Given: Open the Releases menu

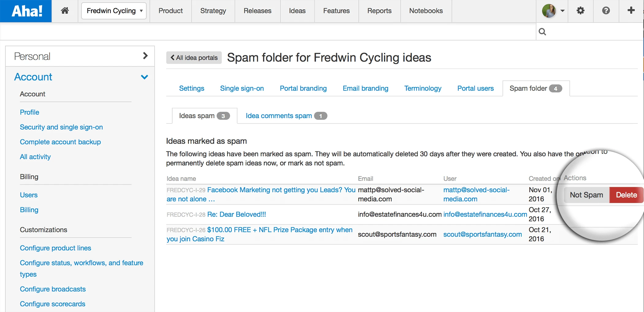Looking at the screenshot, I should 258,11.
